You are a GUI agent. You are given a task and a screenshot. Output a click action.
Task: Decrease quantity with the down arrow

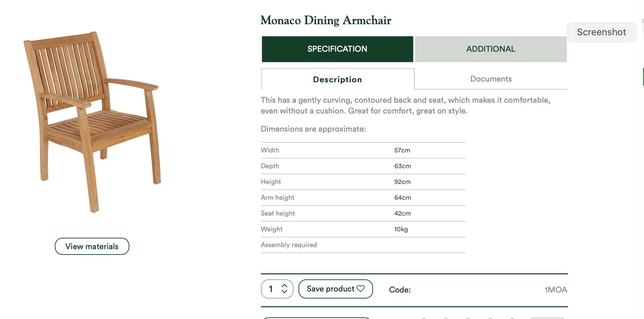pyautogui.click(x=284, y=291)
